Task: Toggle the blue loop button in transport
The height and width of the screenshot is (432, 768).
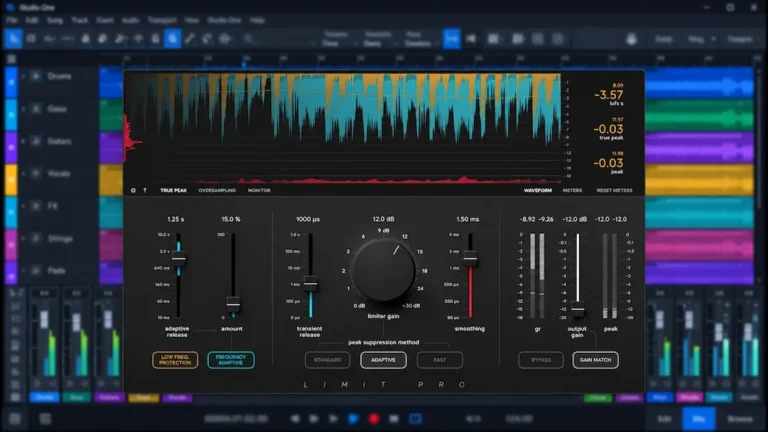Action: point(415,419)
